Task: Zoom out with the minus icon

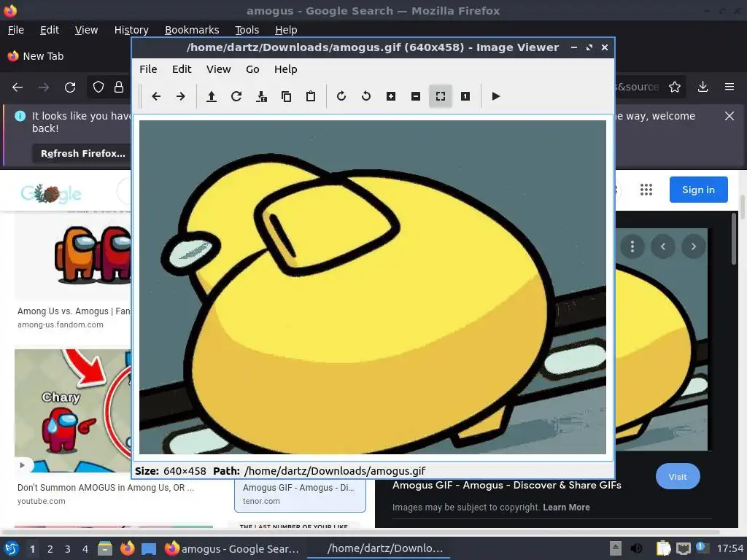Action: (x=415, y=97)
